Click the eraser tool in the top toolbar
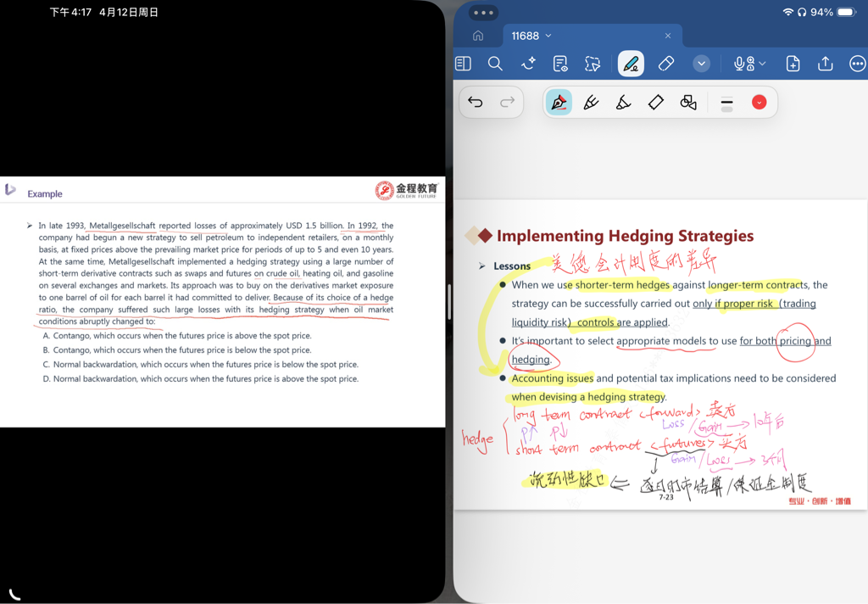 click(x=666, y=64)
